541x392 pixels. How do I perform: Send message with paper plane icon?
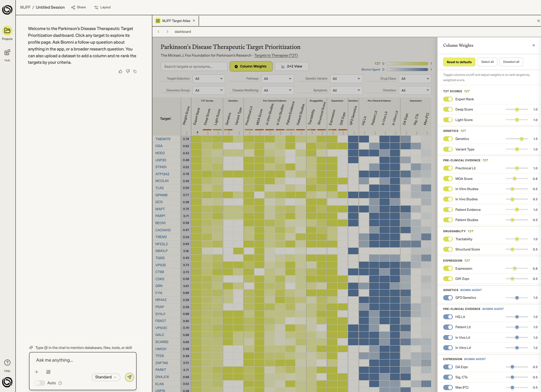point(129,377)
